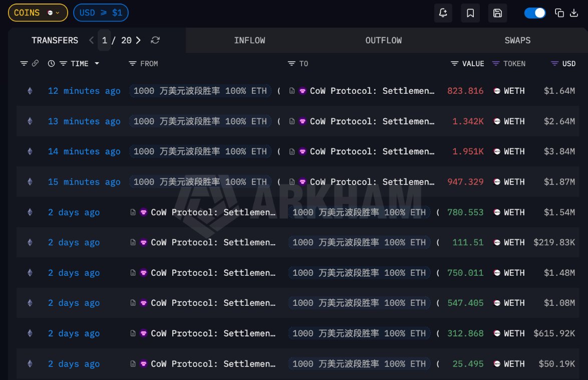
Task: Click the link icon in header
Action: click(35, 63)
